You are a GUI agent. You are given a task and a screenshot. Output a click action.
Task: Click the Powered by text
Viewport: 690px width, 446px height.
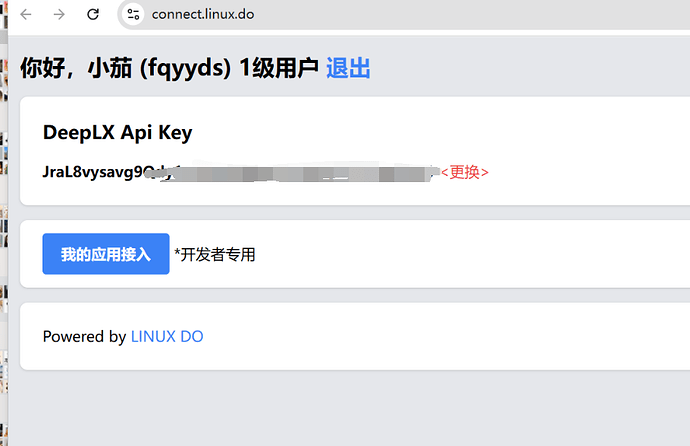[84, 336]
